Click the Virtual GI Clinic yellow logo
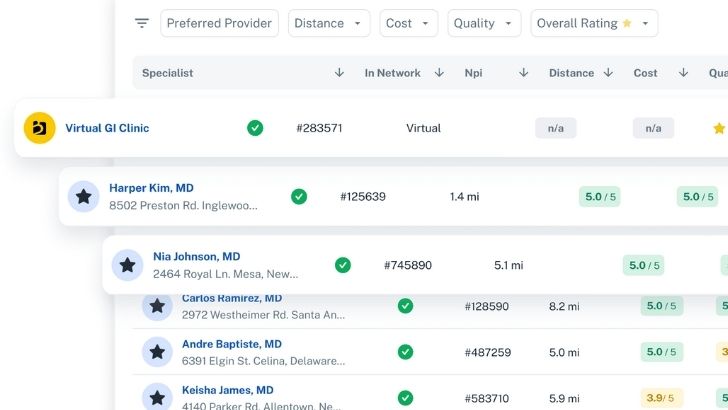The width and height of the screenshot is (728, 410). (x=40, y=128)
